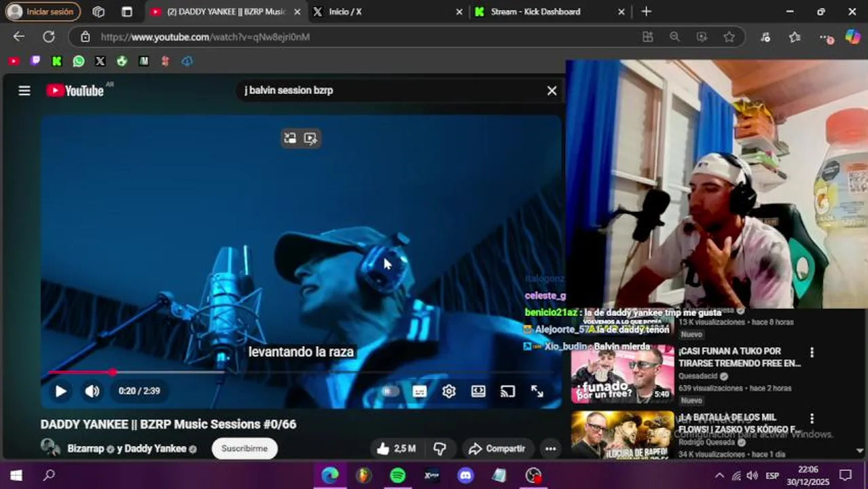Image resolution: width=868 pixels, height=489 pixels.
Task: Open Edge workspaces icon
Action: (98, 12)
